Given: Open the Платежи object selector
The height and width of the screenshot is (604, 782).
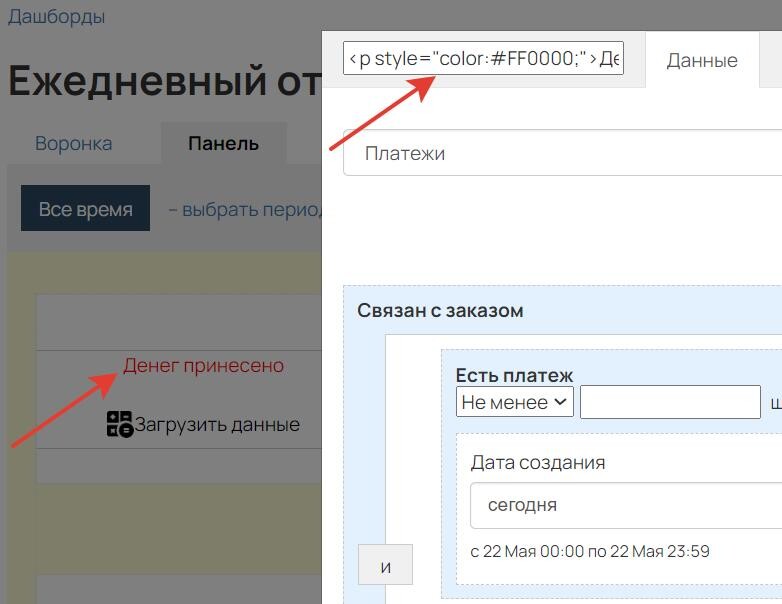Looking at the screenshot, I should pos(563,153).
